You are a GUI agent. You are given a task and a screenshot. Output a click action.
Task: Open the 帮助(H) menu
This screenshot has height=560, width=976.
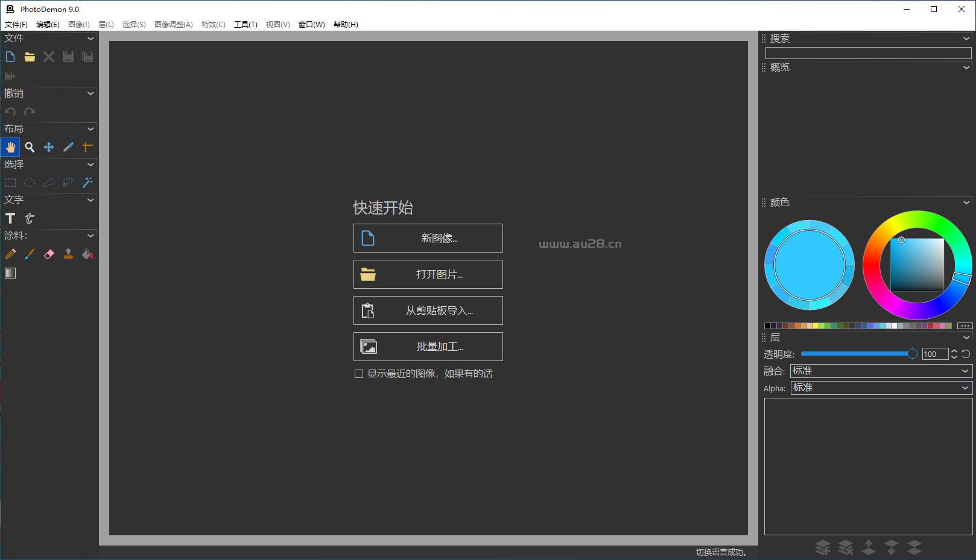tap(346, 25)
